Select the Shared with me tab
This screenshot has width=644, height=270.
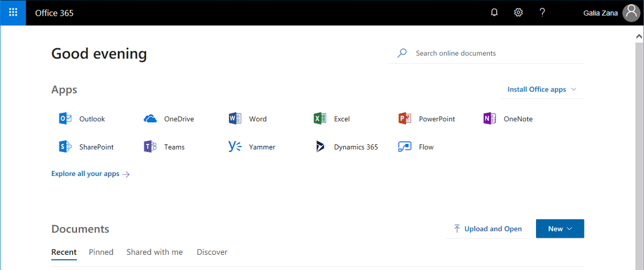(x=154, y=252)
